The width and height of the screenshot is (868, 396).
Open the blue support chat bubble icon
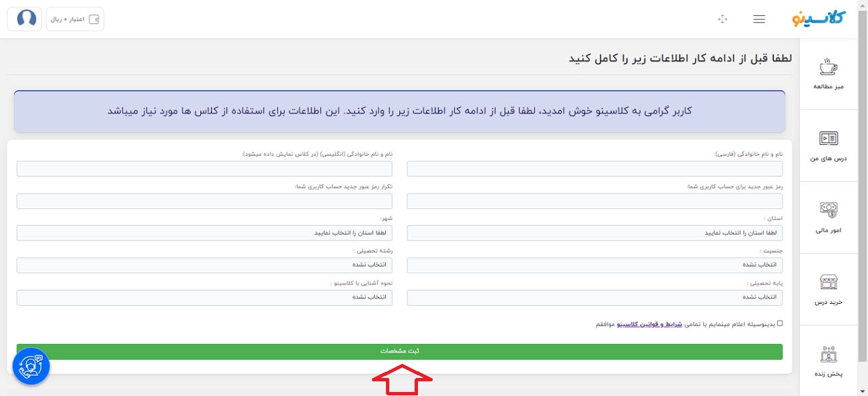point(30,366)
